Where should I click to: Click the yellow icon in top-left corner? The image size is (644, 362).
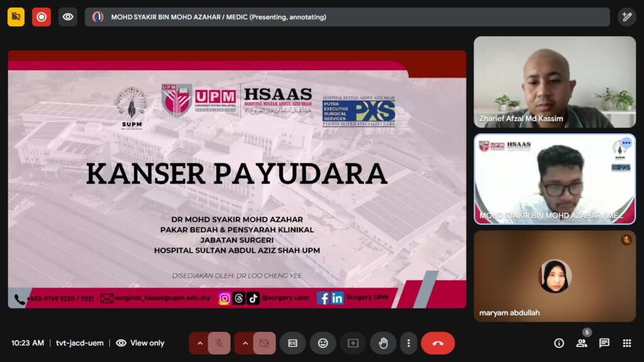coord(16,17)
